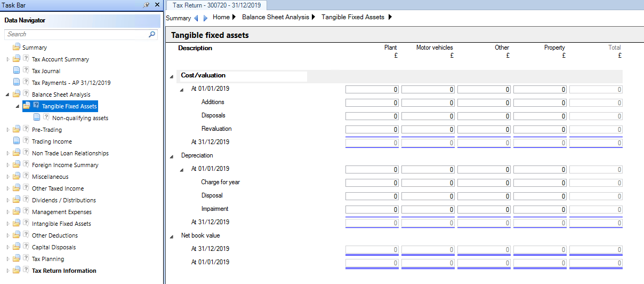Collapse the Tangible Fixed Assets tree node
The width and height of the screenshot is (644, 284).
[18, 107]
